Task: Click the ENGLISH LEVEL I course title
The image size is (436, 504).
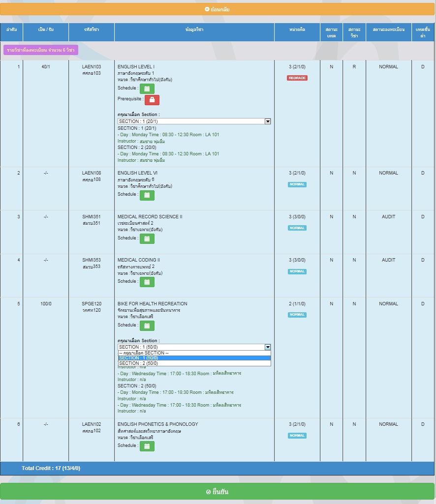Action: (x=136, y=66)
